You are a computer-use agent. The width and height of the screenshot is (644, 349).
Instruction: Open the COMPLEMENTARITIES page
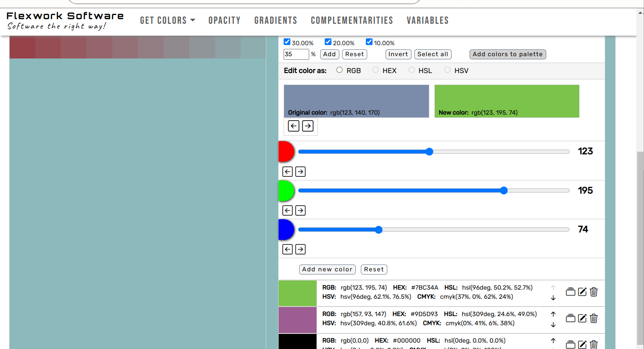[352, 21]
